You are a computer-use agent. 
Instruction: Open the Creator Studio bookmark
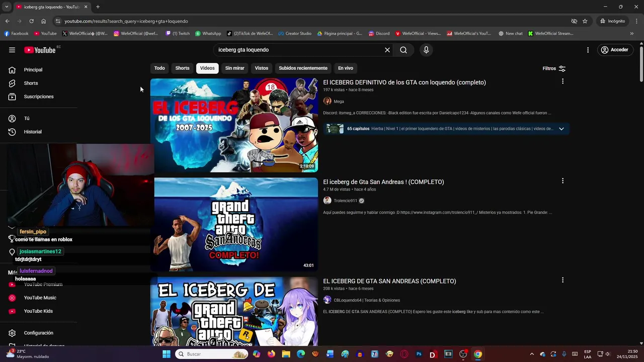(294, 34)
